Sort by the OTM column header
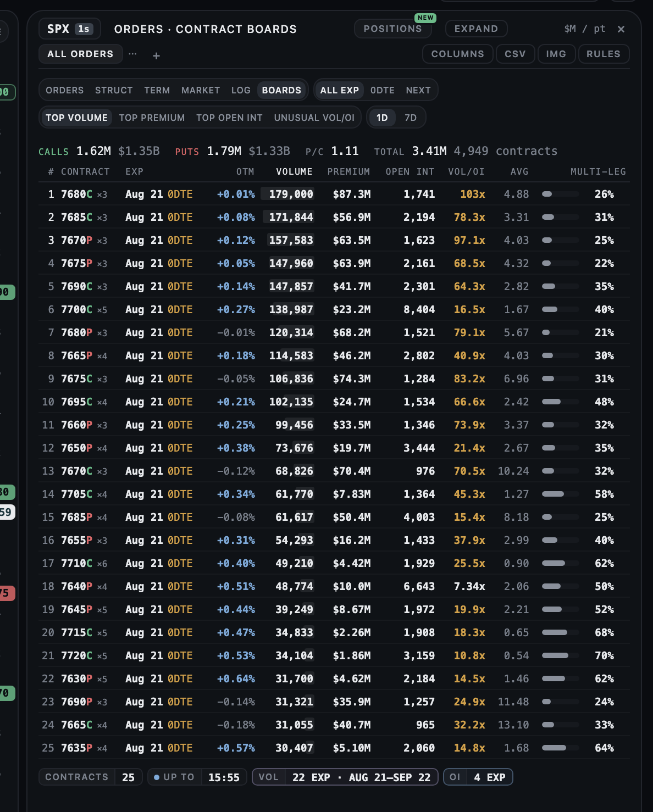653x812 pixels. [245, 172]
